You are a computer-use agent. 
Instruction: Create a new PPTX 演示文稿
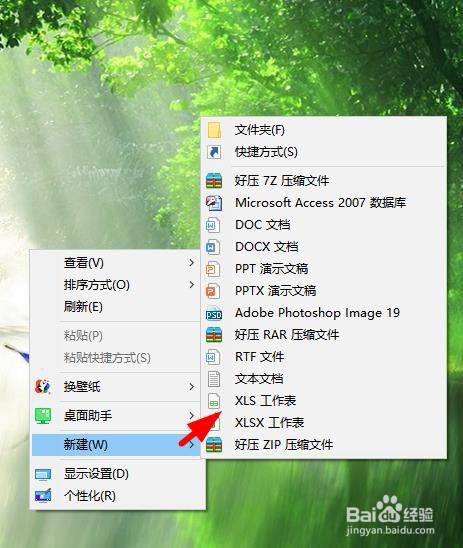(324, 291)
